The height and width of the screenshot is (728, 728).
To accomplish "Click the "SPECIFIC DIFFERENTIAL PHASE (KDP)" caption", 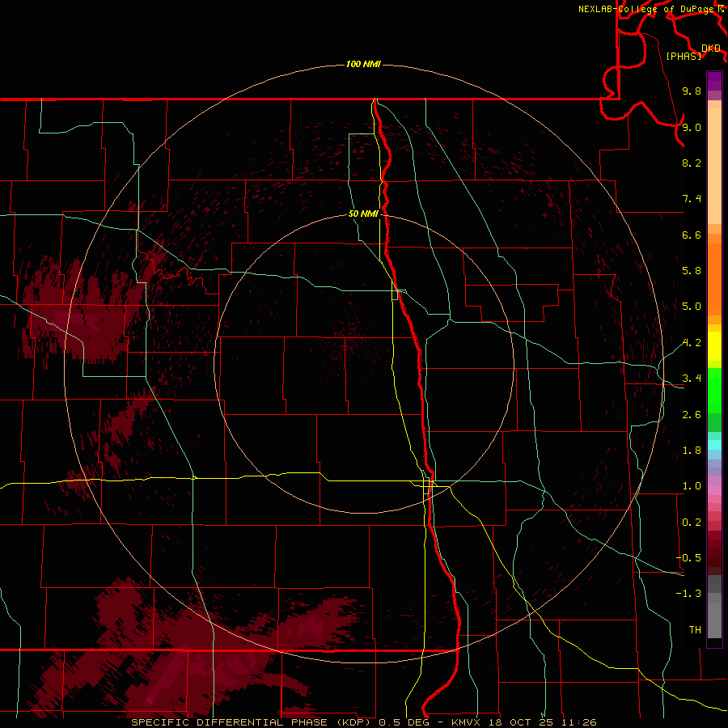I will point(251,722).
